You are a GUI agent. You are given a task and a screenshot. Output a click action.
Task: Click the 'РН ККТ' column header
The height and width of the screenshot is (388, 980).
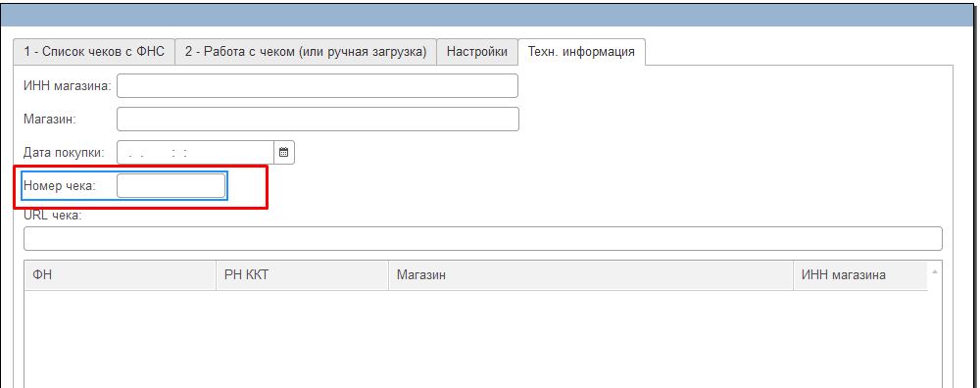coord(302,275)
